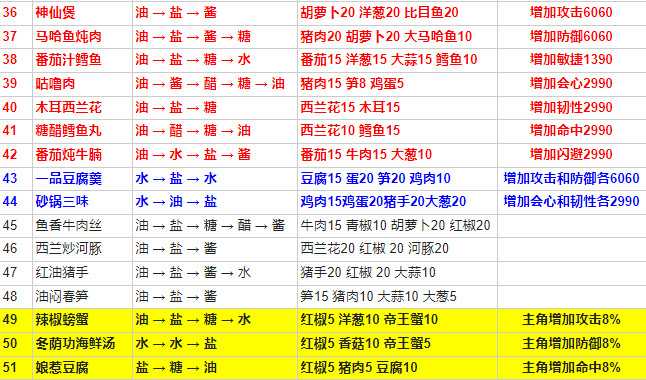Click ingredients 红椒5 猪肉5 豆腐10
The image size is (646, 380).
[x=359, y=368]
